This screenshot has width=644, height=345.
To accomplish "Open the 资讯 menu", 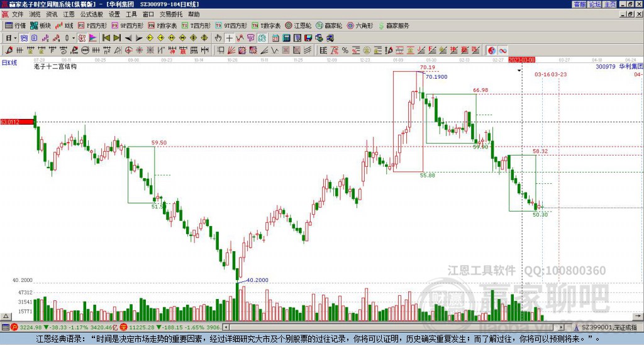I will point(52,14).
